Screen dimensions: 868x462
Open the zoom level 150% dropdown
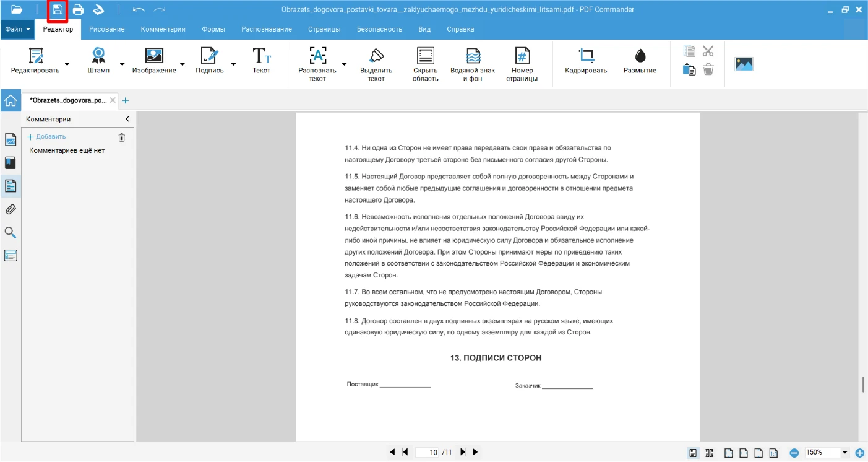[x=844, y=453]
